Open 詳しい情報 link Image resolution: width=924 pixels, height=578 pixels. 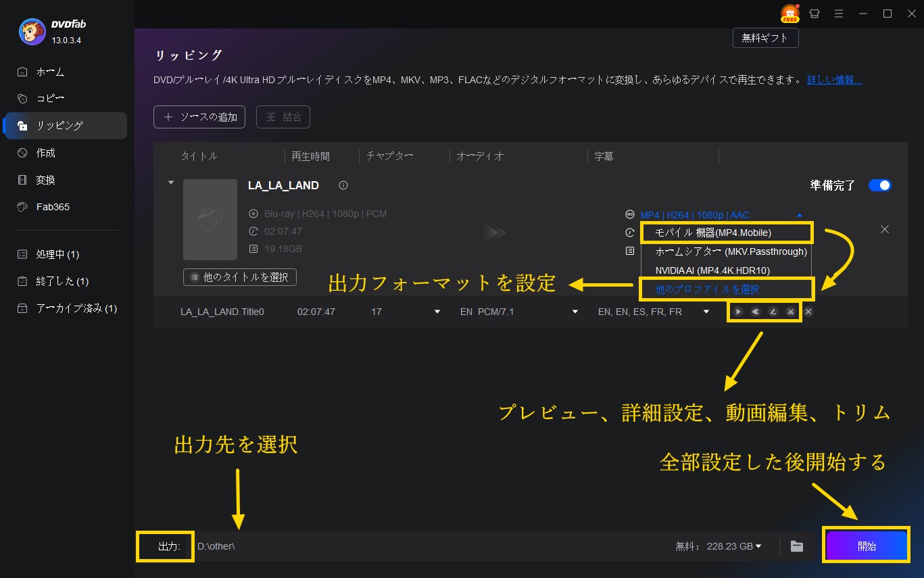[x=835, y=80]
